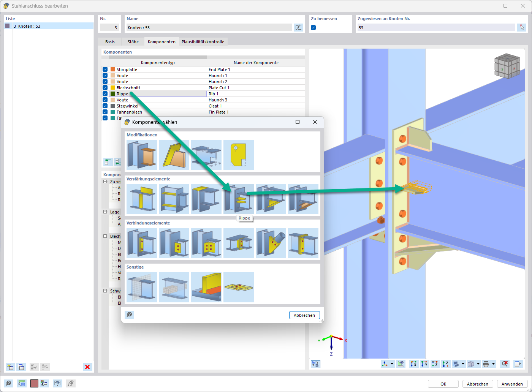Toggle the Haunch 3 Voute checkbox
This screenshot has height=392, width=532.
[x=105, y=100]
